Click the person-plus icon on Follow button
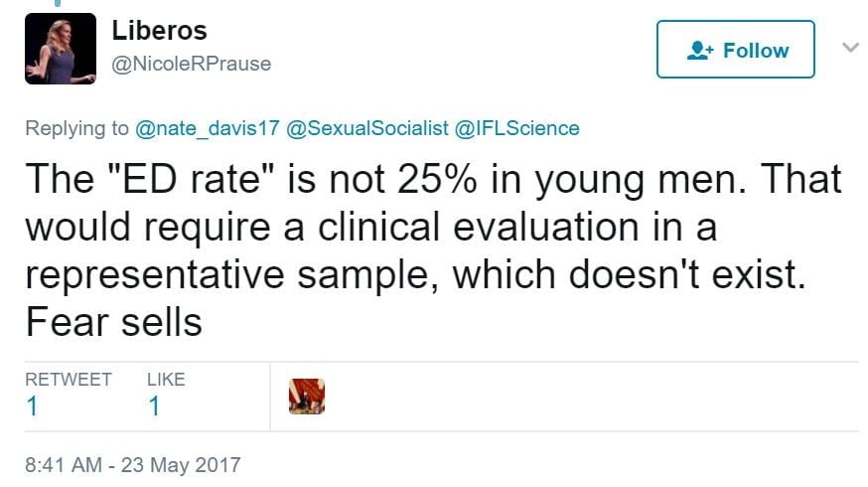This screenshot has width=868, height=487. point(701,51)
